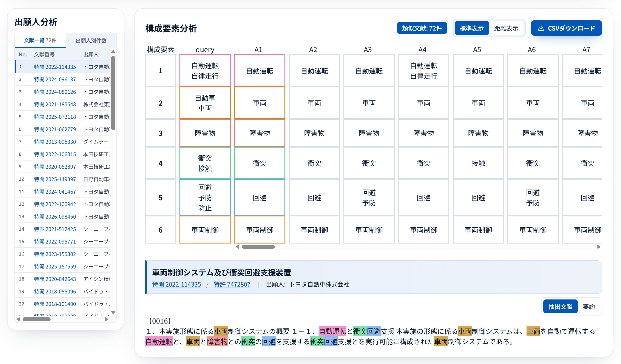621x364 pixels.
Task: Click the query column header
Action: coord(205,49)
